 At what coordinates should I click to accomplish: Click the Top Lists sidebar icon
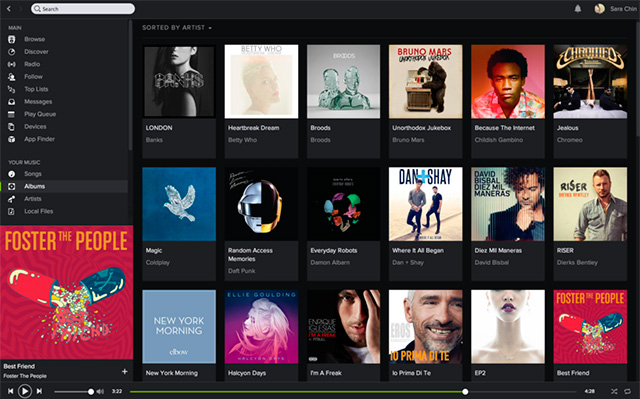click(x=11, y=89)
